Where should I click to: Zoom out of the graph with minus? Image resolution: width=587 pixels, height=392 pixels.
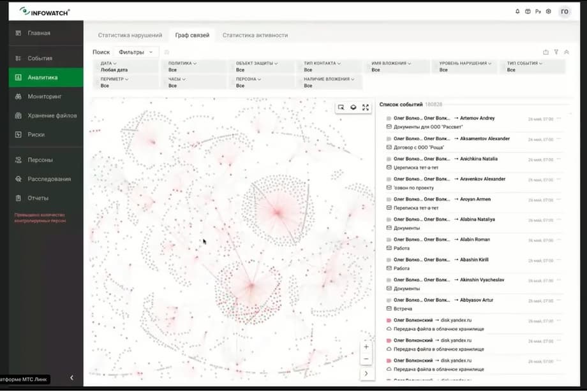point(366,359)
